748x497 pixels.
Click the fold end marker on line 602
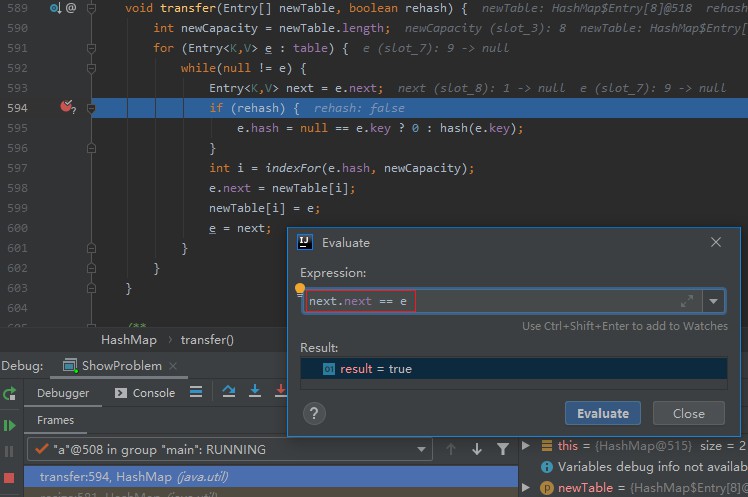point(92,268)
